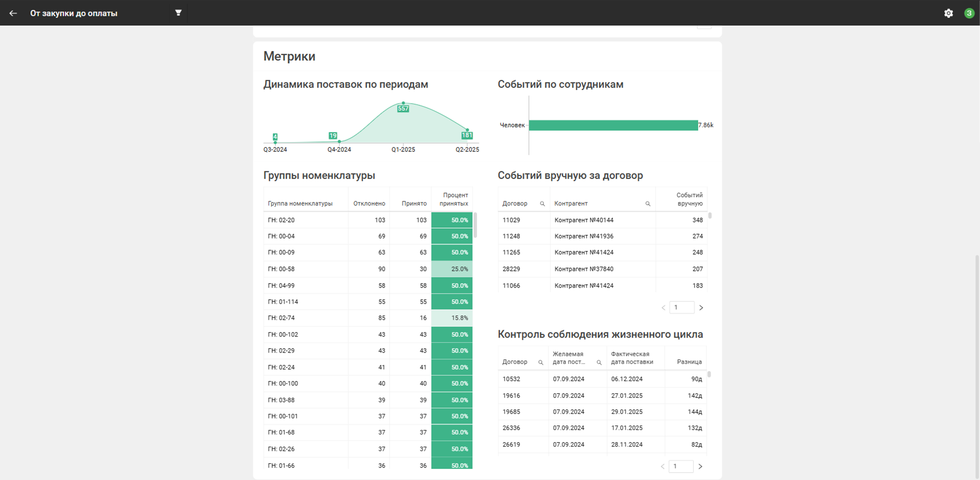Search Договор column in lifecycle control table
The height and width of the screenshot is (480, 980).
(x=540, y=363)
